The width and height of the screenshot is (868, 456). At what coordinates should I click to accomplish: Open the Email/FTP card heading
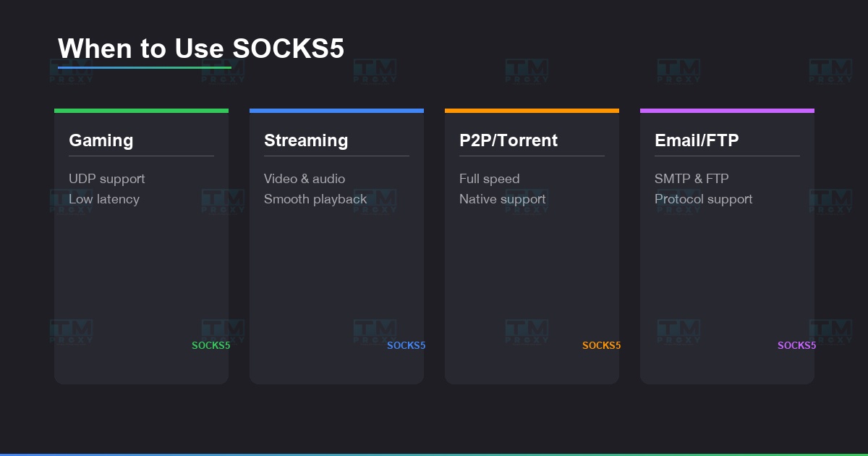click(x=696, y=140)
